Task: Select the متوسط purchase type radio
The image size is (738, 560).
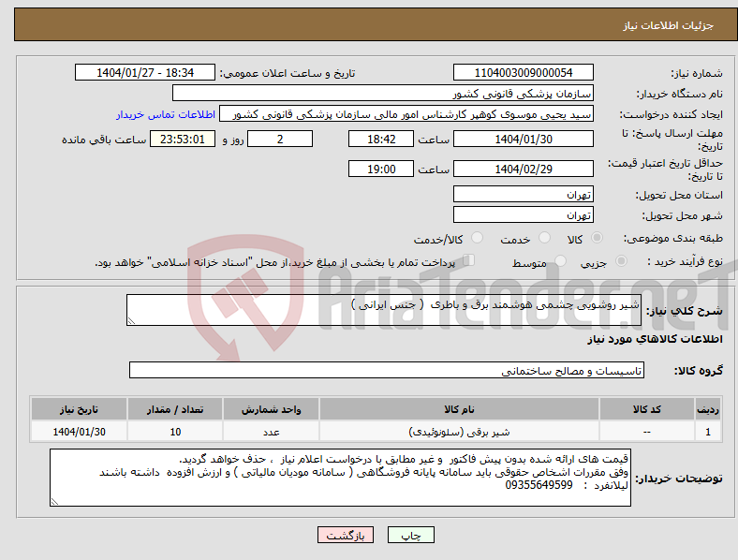Action: coord(560,260)
